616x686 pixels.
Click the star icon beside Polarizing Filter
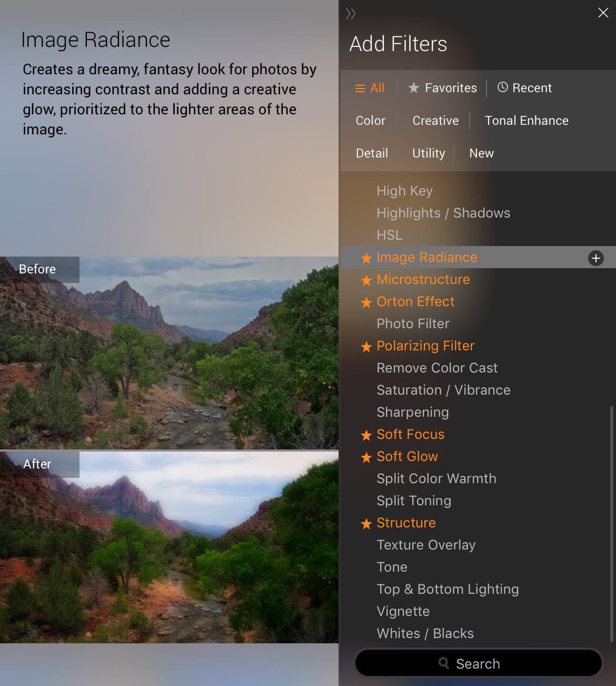pos(366,347)
